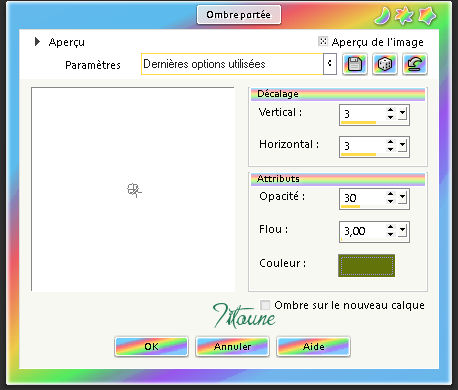
Task: Decrease the Horizontal offset value
Action: pyautogui.click(x=390, y=149)
